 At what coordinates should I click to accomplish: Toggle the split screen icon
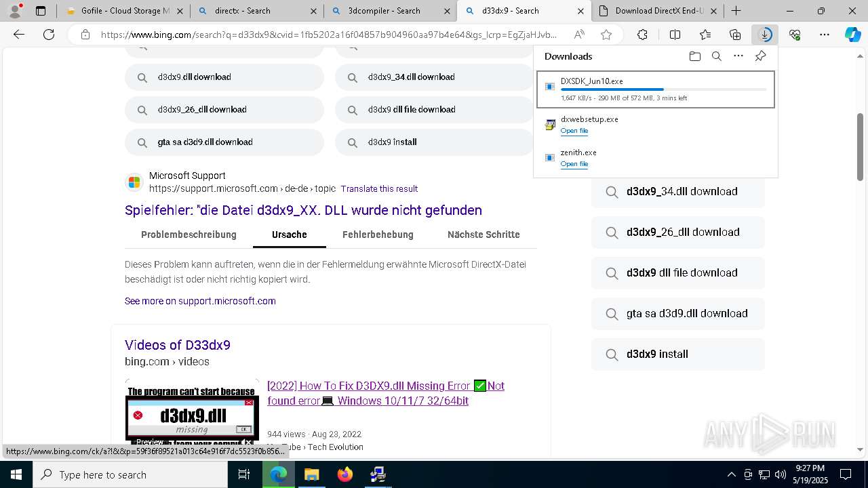pos(675,35)
